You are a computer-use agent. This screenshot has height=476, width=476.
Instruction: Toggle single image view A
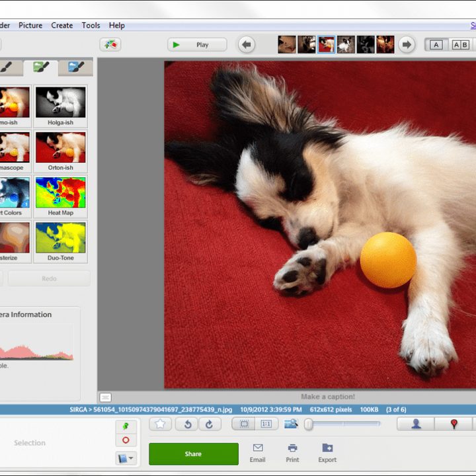436,45
